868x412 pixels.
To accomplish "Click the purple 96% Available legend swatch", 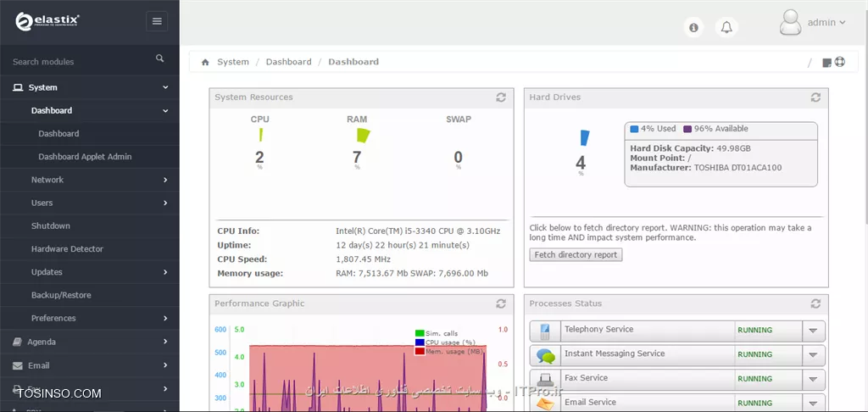I will [687, 129].
